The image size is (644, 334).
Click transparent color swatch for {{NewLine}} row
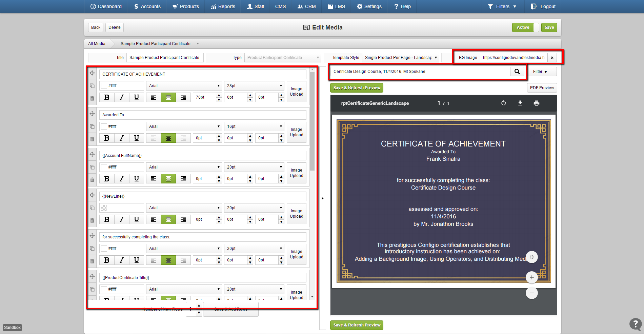click(104, 208)
